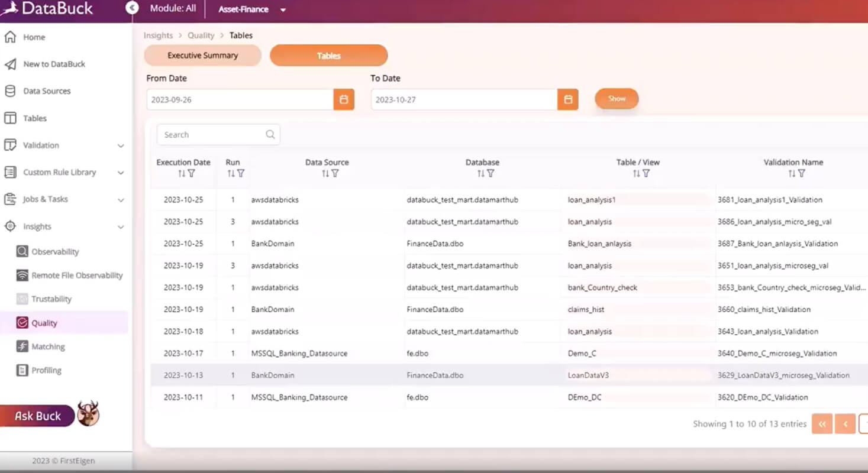The height and width of the screenshot is (473, 868).
Task: Collapse the Insights sidebar section
Action: point(121,227)
